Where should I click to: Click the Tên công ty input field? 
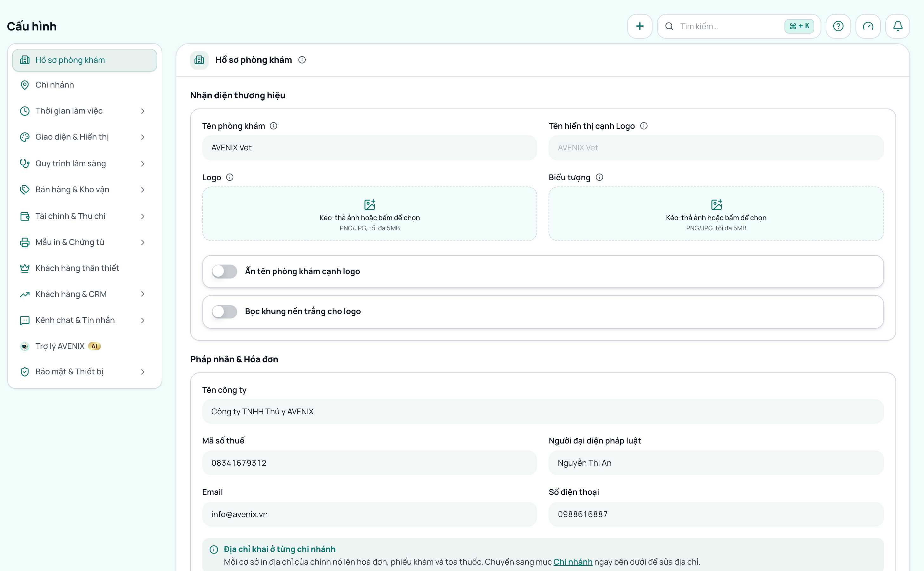pyautogui.click(x=543, y=412)
